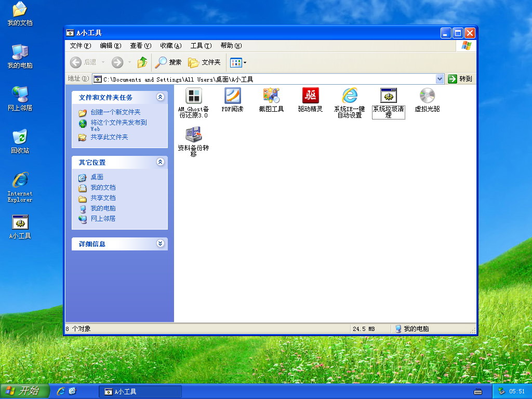Open the 工具(T) menu
The height and width of the screenshot is (399, 532).
click(201, 46)
